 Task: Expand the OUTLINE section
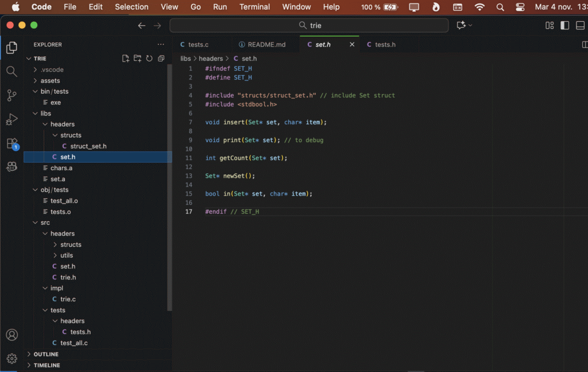(x=46, y=354)
